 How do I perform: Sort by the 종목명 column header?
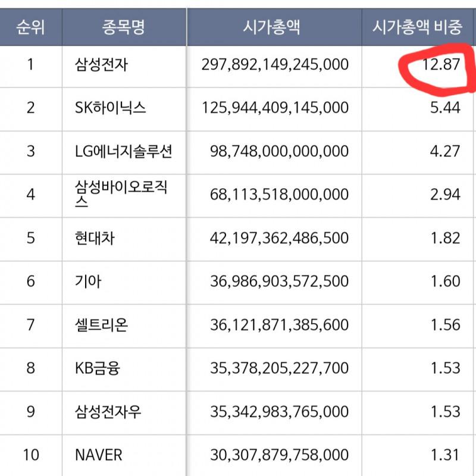click(123, 27)
